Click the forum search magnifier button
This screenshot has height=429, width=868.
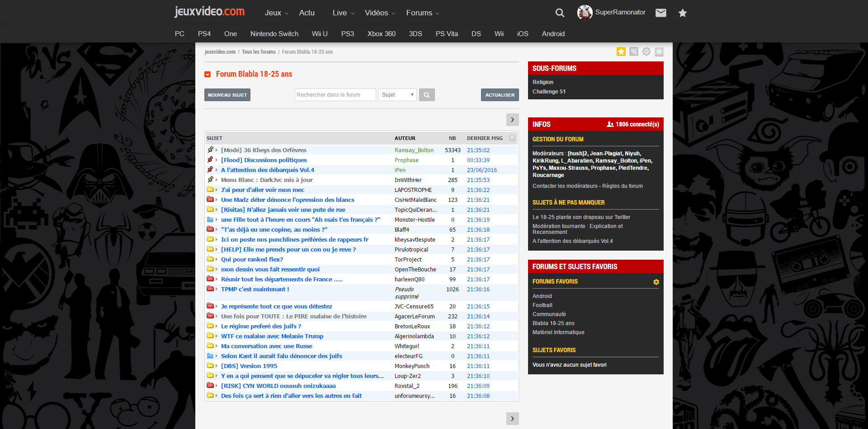(x=427, y=95)
